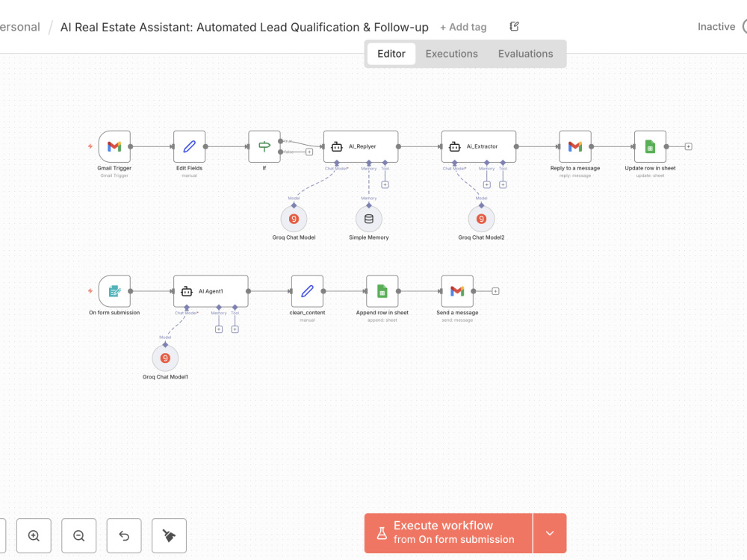This screenshot has height=560, width=747.
Task: Click the Inactive status label
Action: (716, 27)
